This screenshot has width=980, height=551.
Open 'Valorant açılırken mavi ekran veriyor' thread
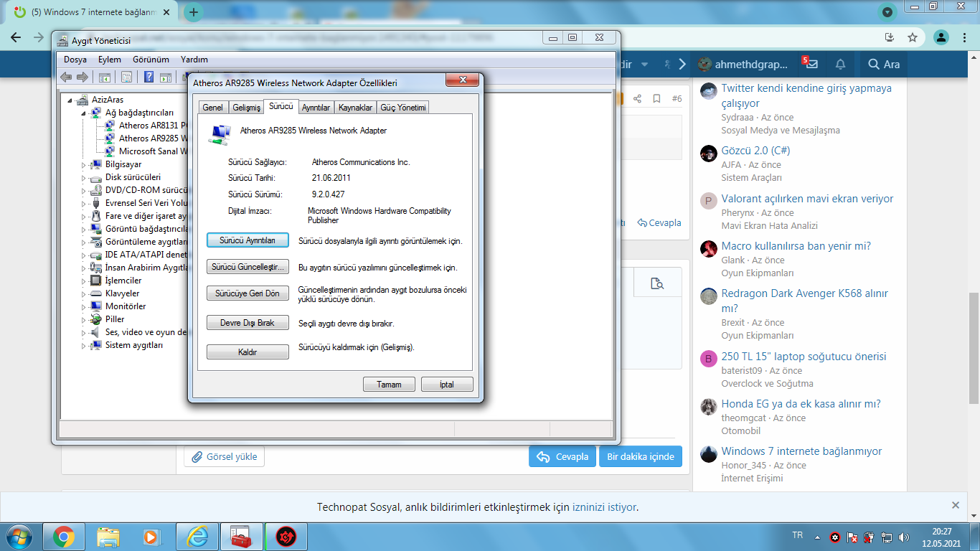(808, 199)
